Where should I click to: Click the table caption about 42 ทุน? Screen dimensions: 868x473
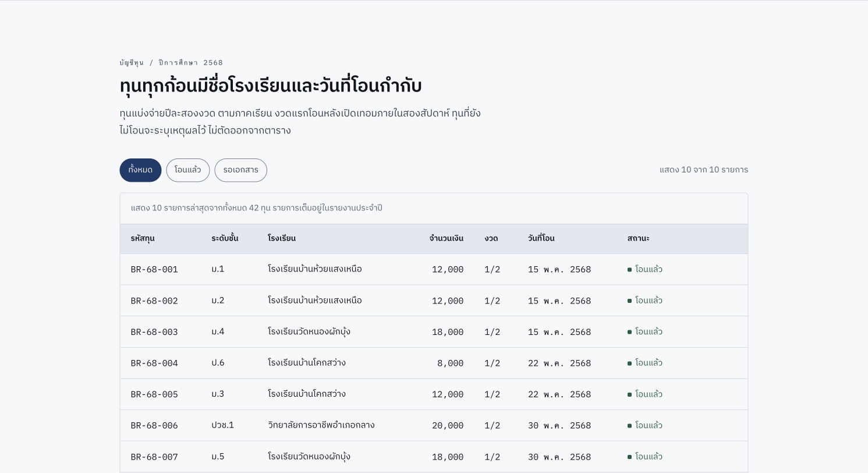[x=257, y=209]
